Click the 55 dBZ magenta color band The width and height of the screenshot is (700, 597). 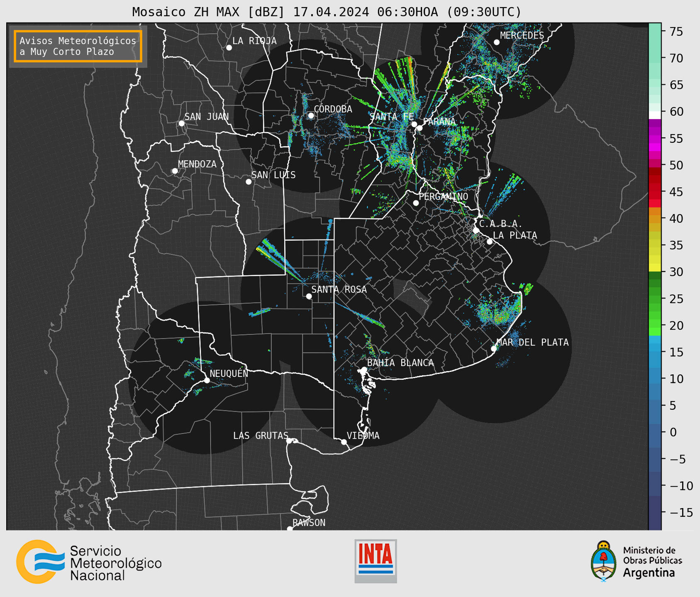pos(655,138)
